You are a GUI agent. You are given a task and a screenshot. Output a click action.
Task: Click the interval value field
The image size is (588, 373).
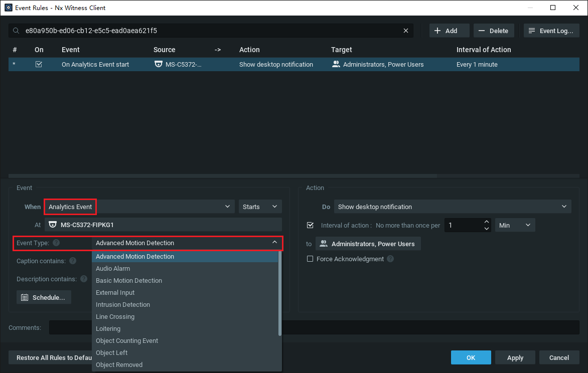point(464,225)
